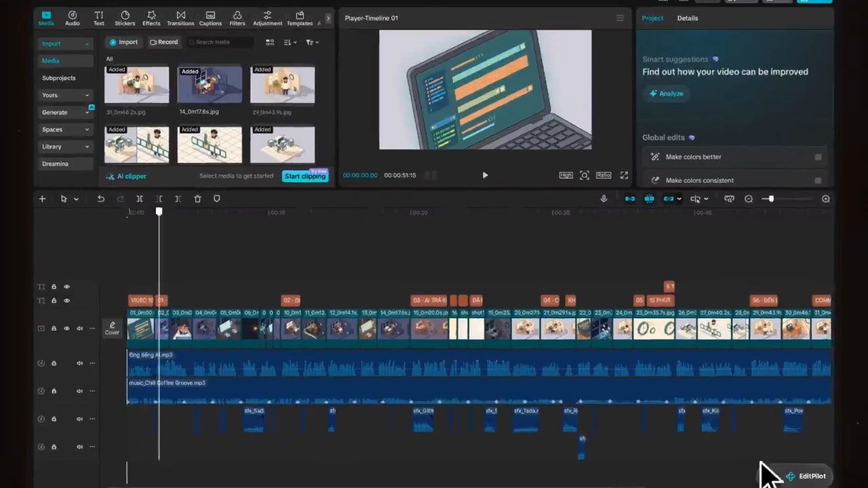Viewport: 868px width, 488px height.
Task: Delete selected clip with trash icon
Action: coord(197,199)
